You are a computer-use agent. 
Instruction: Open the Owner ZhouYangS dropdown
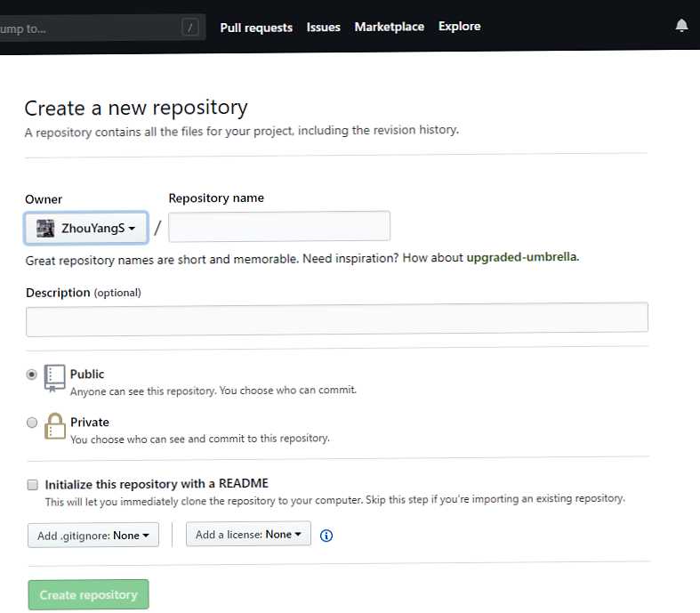coord(85,228)
